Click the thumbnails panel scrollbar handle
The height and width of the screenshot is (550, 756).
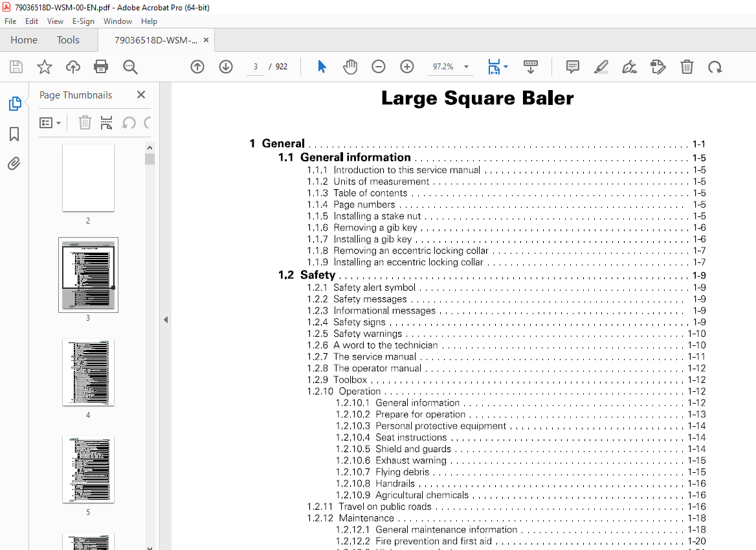pos(150,159)
